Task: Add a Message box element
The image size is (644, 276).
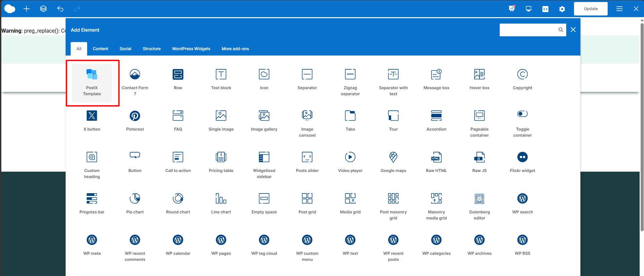Action: (x=436, y=80)
